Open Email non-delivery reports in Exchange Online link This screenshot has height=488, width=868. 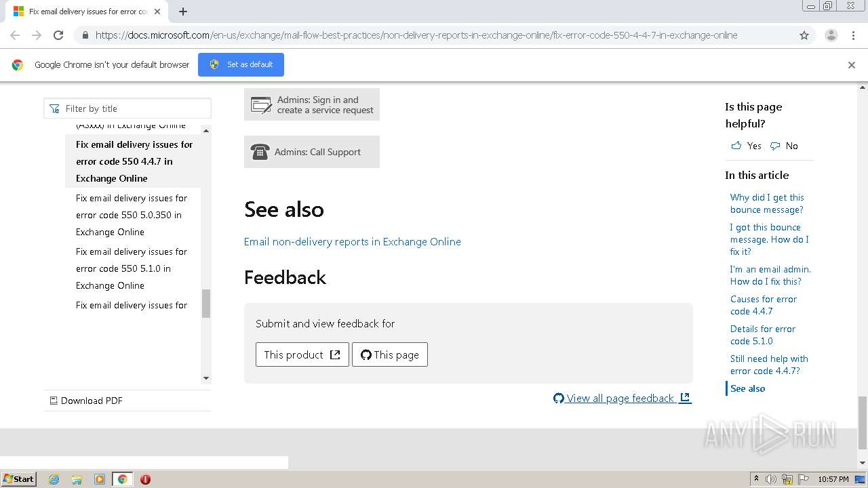pyautogui.click(x=353, y=241)
